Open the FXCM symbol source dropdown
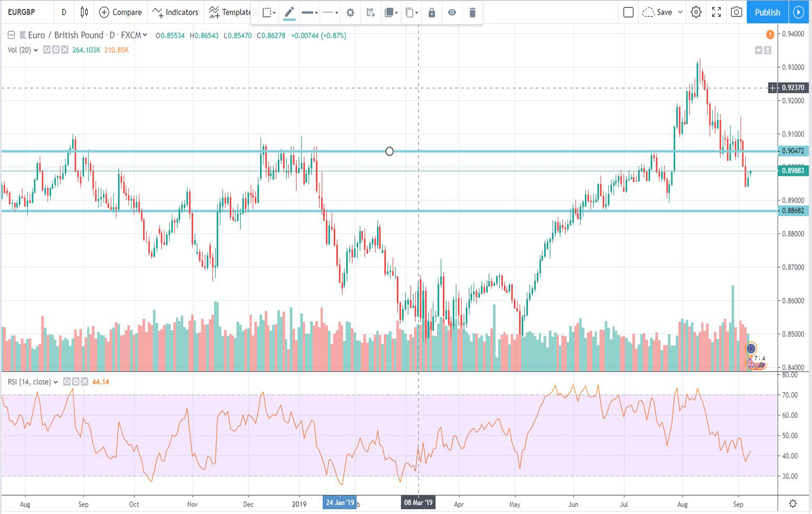The image size is (812, 514). pyautogui.click(x=146, y=35)
